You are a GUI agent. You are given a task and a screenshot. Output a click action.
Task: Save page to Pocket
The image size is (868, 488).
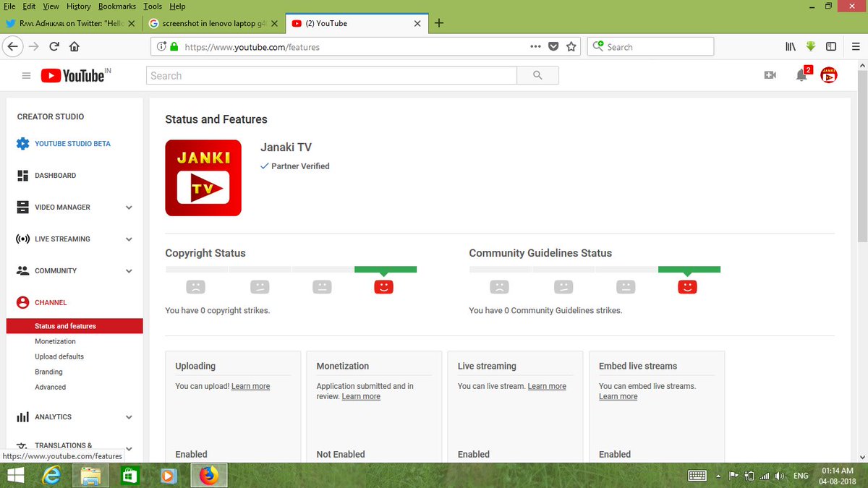553,46
